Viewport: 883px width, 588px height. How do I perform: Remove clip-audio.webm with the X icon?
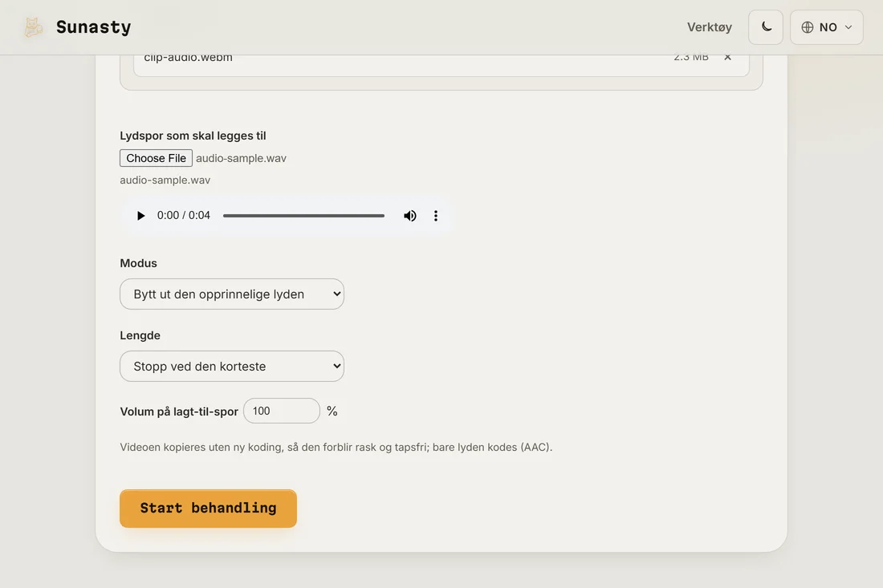coord(727,57)
